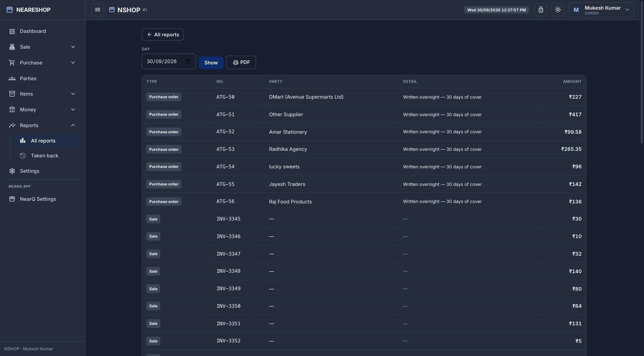
Task: Click ATG-50 order number
Action: [x=225, y=97]
